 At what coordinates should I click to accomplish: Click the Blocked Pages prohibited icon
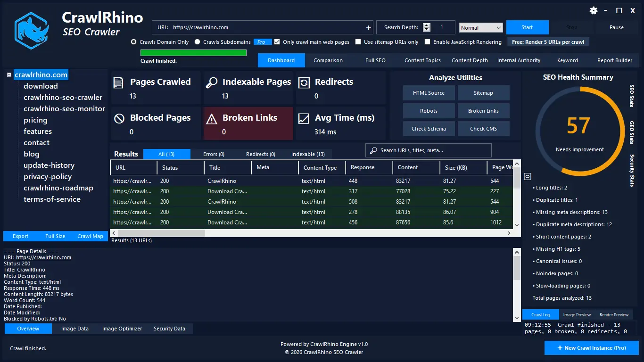[x=119, y=119]
